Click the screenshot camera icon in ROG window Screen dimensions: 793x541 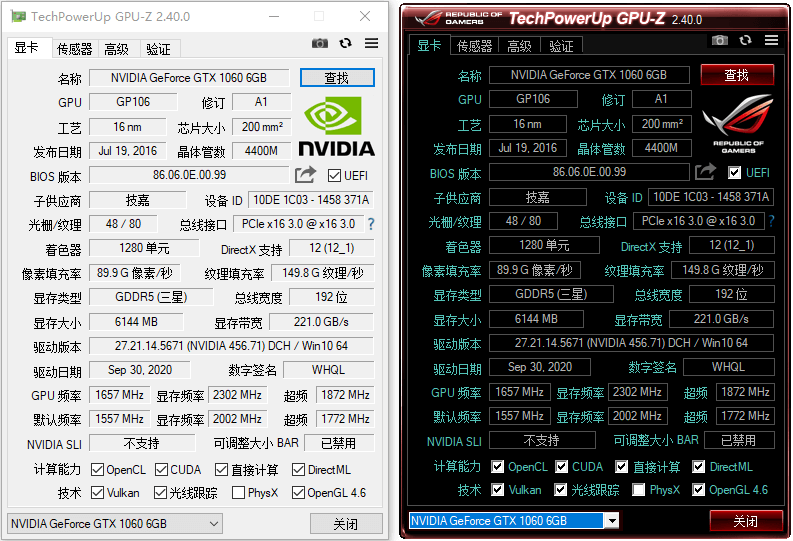click(720, 40)
